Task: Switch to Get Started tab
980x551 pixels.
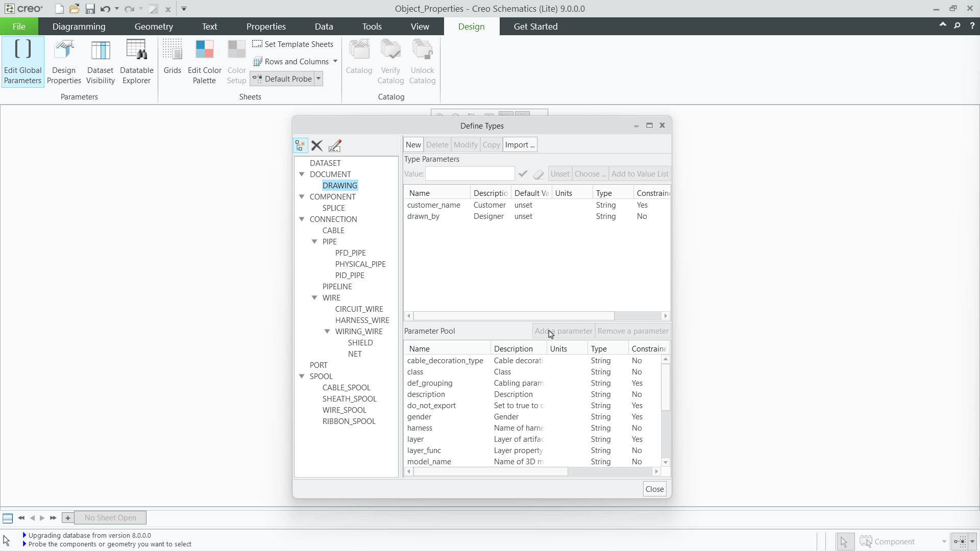Action: click(535, 27)
